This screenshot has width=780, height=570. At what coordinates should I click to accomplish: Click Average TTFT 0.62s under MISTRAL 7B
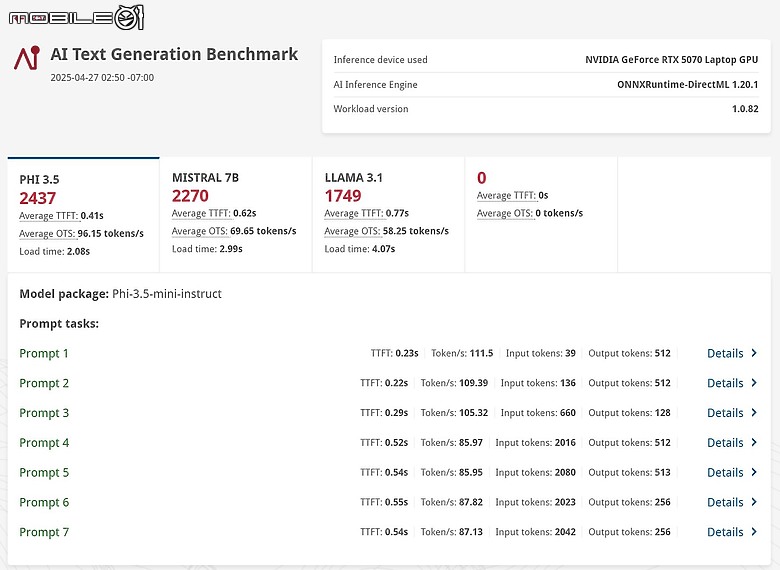pyautogui.click(x=214, y=213)
